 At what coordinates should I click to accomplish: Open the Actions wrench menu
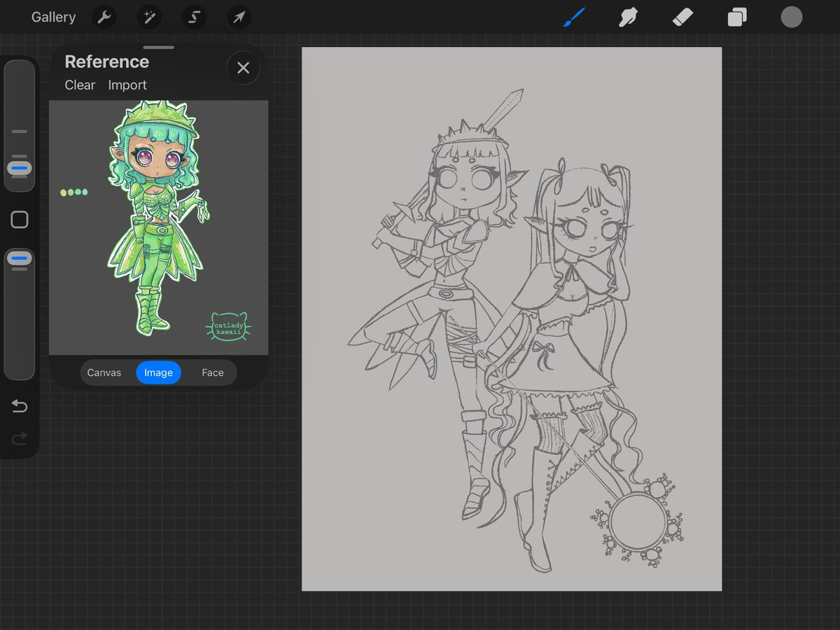(x=104, y=17)
